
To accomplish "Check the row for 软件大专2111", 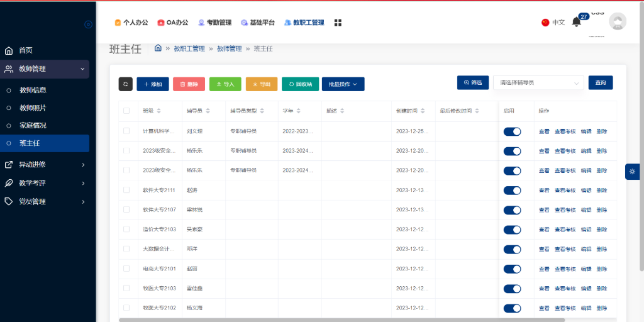I will (x=126, y=190).
